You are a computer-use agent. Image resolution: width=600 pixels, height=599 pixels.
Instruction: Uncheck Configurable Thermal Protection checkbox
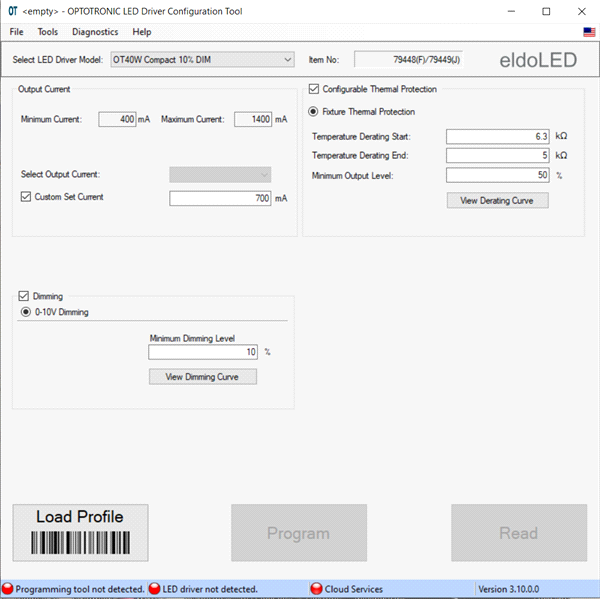click(314, 89)
